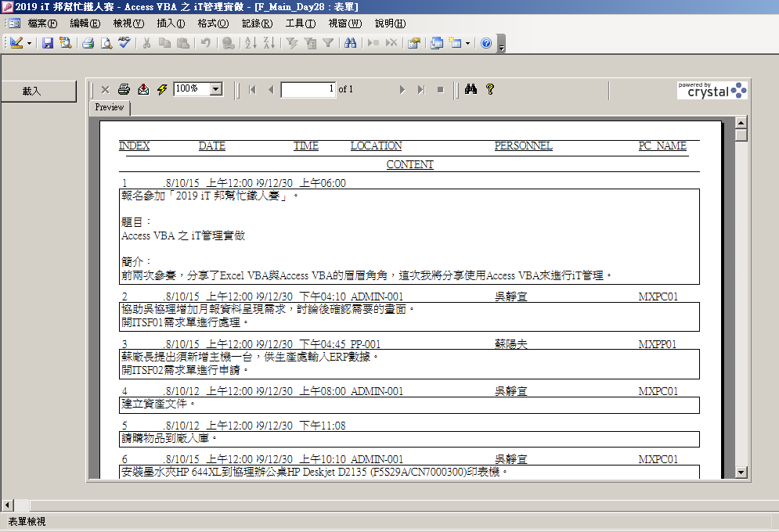Click the new record icon
The width and height of the screenshot is (779, 532).
click(x=373, y=43)
